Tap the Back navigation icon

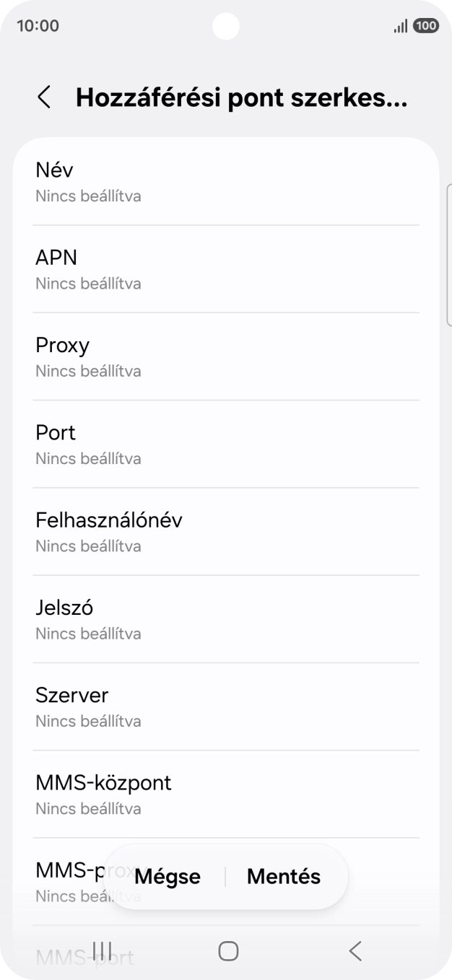354,951
